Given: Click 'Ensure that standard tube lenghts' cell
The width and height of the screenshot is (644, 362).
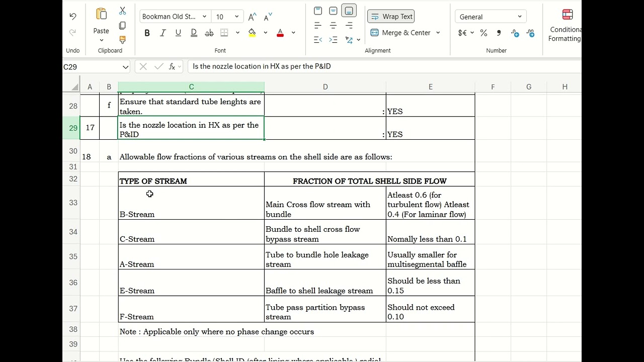Looking at the screenshot, I should 191,106.
